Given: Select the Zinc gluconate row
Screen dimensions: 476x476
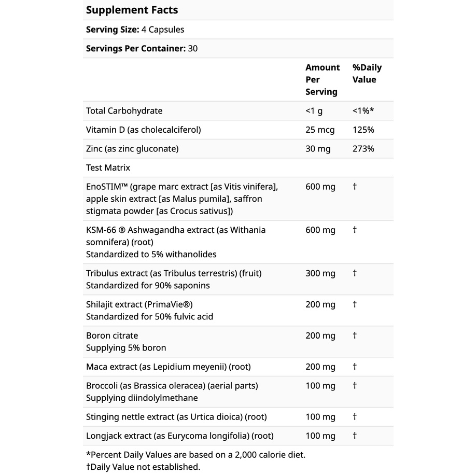Looking at the screenshot, I should [132, 149].
